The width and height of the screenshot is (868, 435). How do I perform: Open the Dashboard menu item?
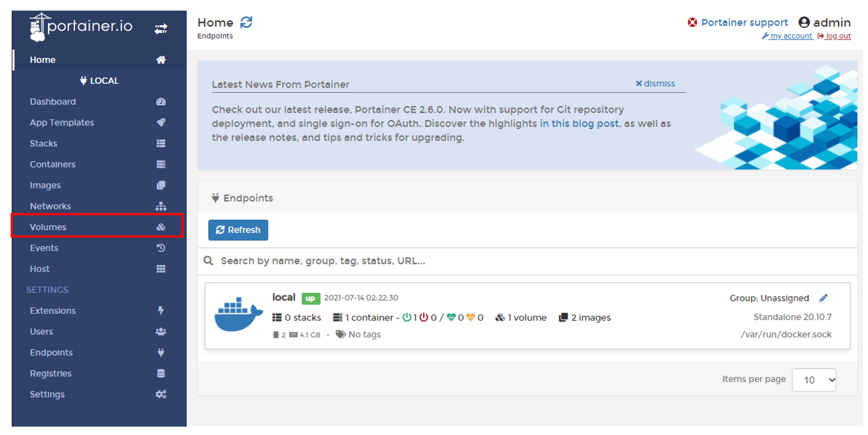coord(99,101)
